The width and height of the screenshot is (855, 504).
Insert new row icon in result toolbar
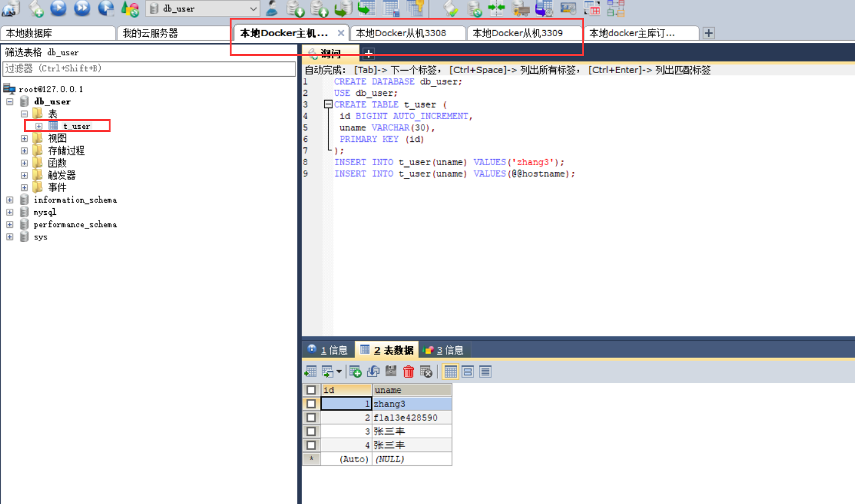point(356,371)
